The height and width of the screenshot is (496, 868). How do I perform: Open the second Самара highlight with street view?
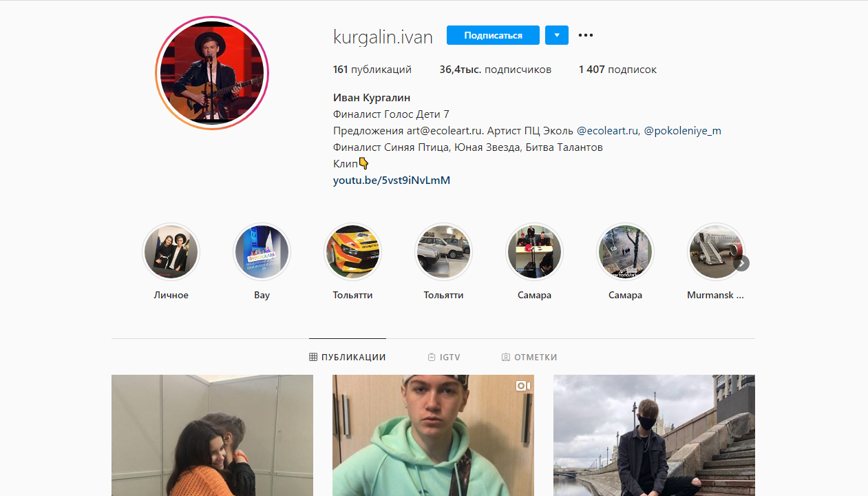(625, 252)
